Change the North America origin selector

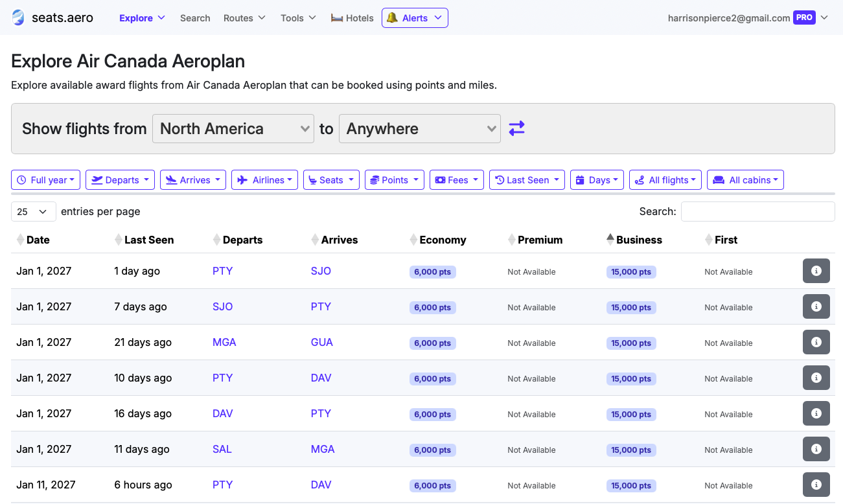(x=233, y=128)
